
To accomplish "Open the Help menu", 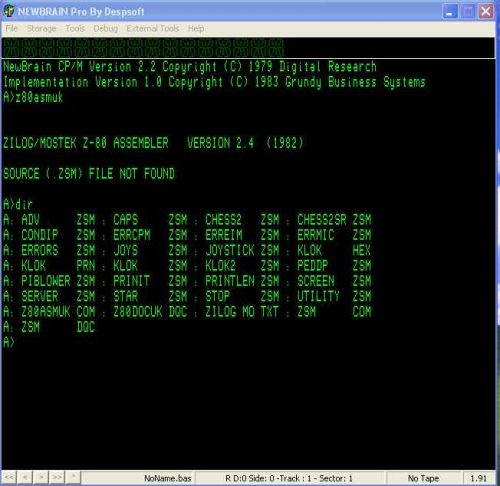I will click(x=196, y=29).
